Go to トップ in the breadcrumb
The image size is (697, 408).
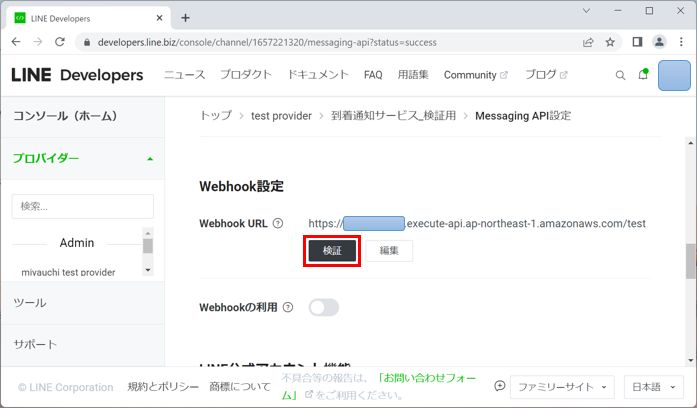click(x=216, y=116)
